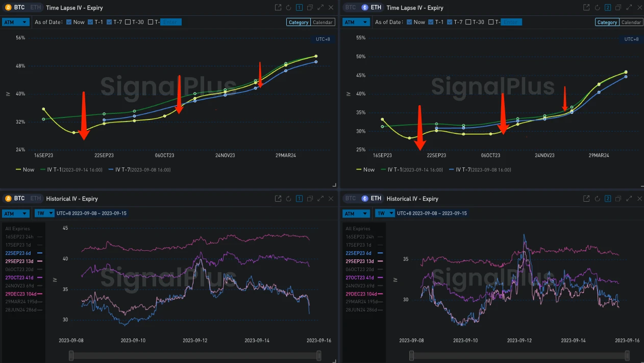Switch BTC Time Lapse panel to ETH
This screenshot has width=644, height=363.
35,8
